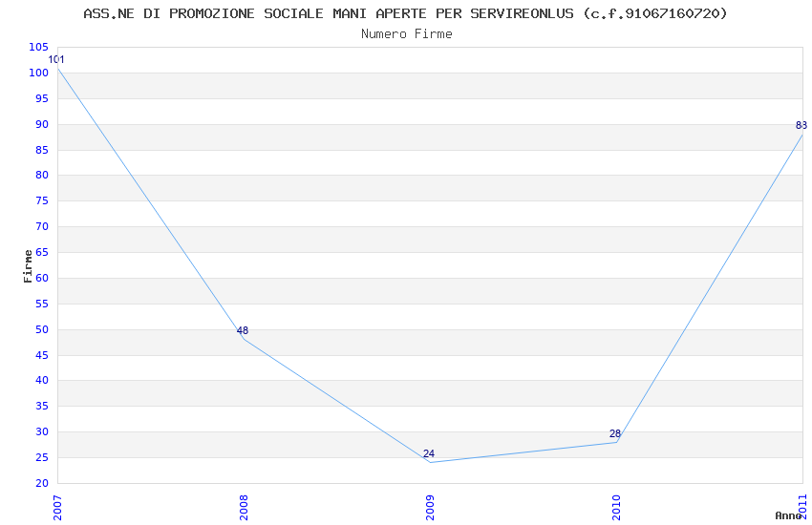
Task: Click y-axis tick label 55
Action: tap(42, 304)
